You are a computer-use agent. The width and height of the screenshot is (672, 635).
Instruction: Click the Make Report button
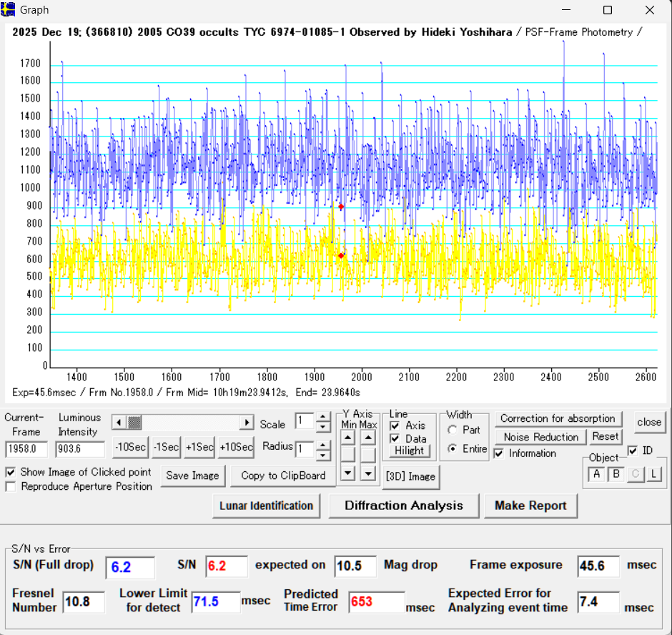pyautogui.click(x=530, y=506)
